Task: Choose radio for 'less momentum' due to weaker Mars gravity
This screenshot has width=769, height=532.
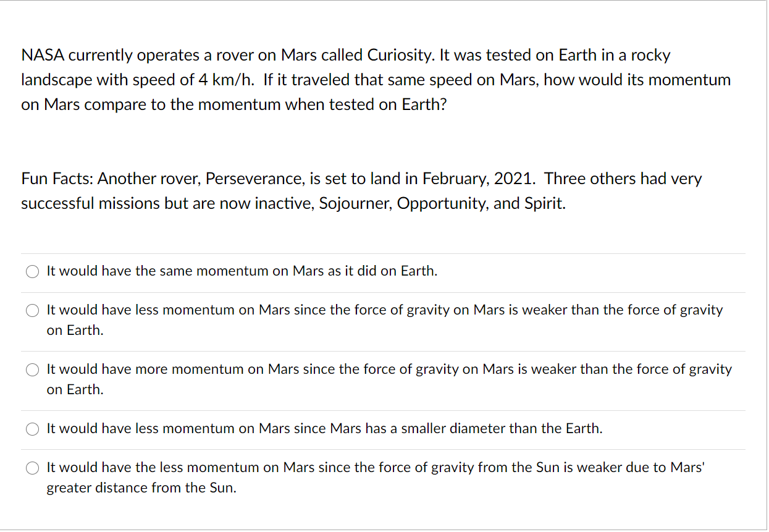Action: tap(33, 310)
